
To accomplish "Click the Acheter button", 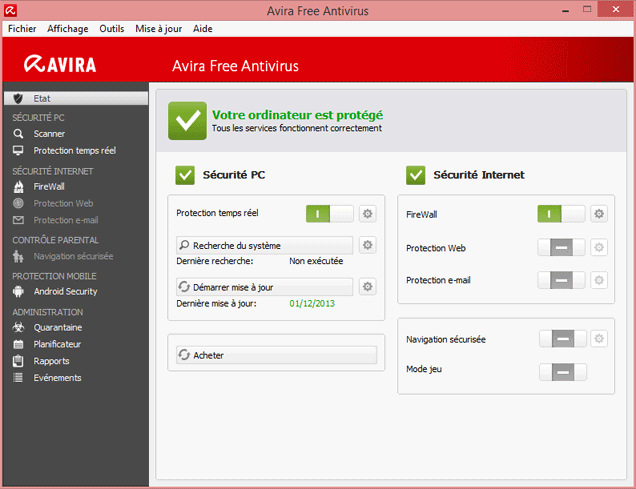I will (x=276, y=355).
